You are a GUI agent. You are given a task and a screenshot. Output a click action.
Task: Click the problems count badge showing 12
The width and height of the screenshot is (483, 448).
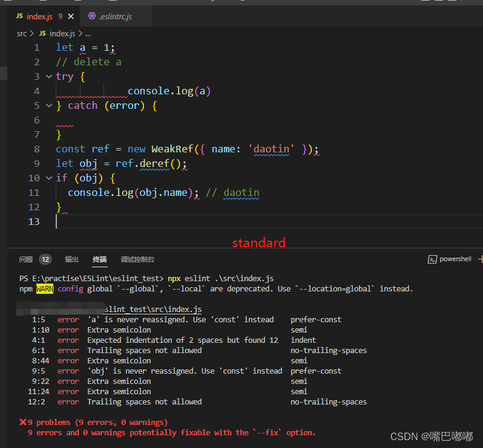point(45,259)
